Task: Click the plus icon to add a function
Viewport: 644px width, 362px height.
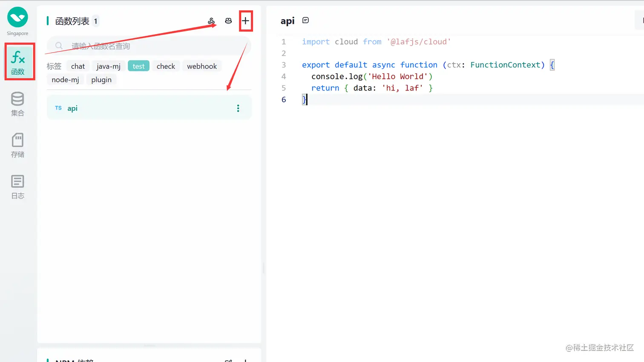Action: (x=245, y=21)
